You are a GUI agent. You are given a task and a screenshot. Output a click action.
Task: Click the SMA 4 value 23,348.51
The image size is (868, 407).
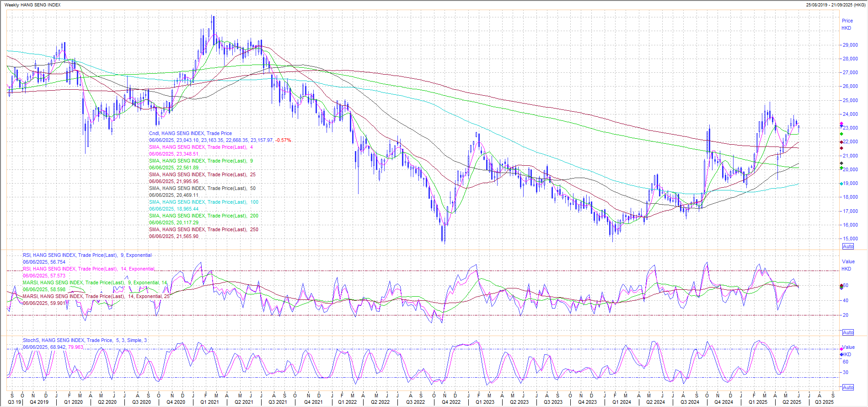click(174, 154)
